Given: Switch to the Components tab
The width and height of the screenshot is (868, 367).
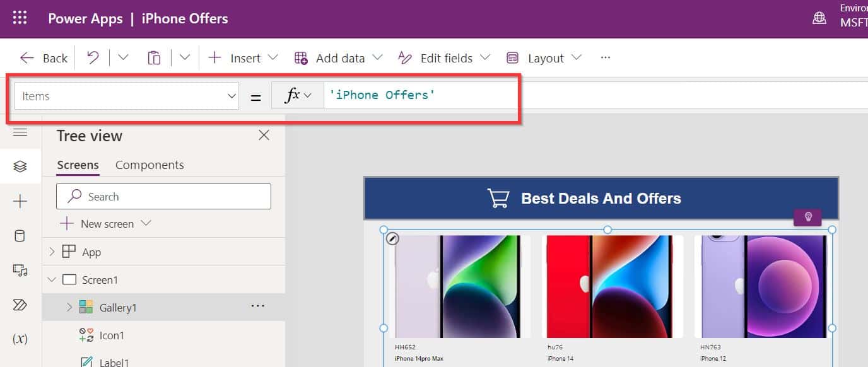Looking at the screenshot, I should 149,165.
